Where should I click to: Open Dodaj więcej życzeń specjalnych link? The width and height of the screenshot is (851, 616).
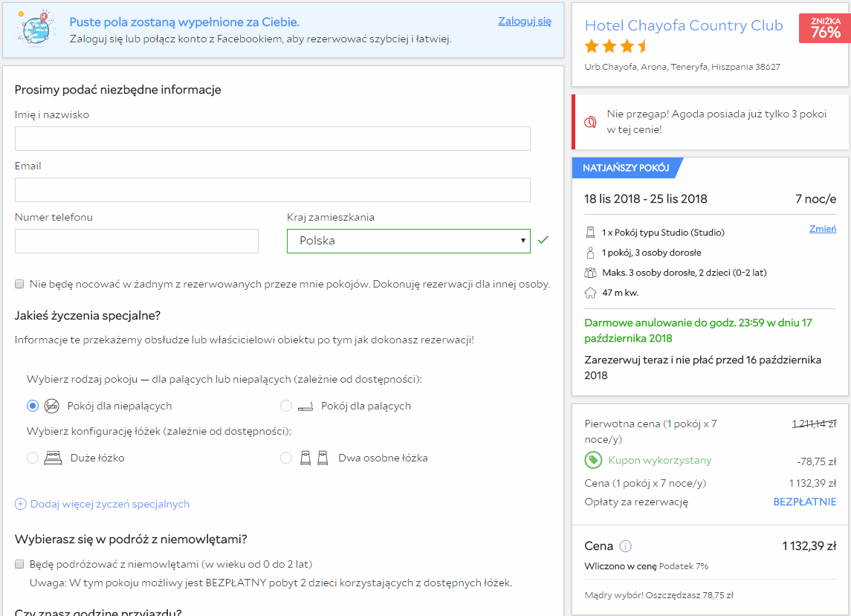[x=110, y=505]
